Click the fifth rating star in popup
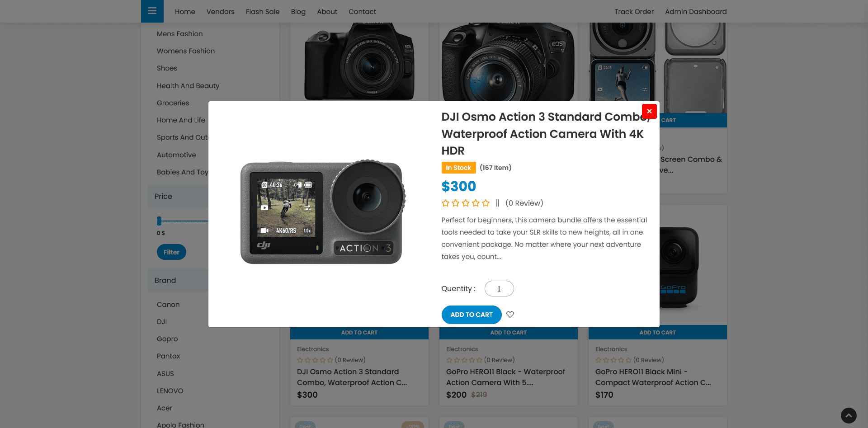Image resolution: width=868 pixels, height=428 pixels. click(x=486, y=203)
